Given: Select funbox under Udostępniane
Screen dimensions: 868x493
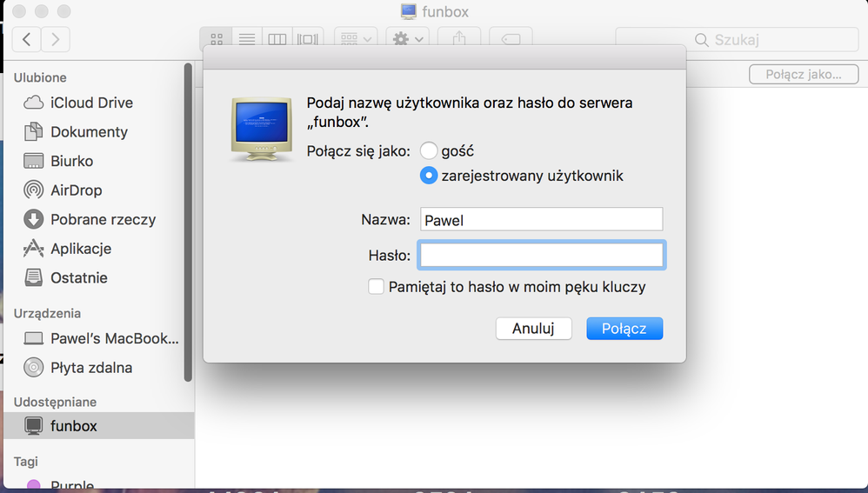Looking at the screenshot, I should click(x=73, y=426).
